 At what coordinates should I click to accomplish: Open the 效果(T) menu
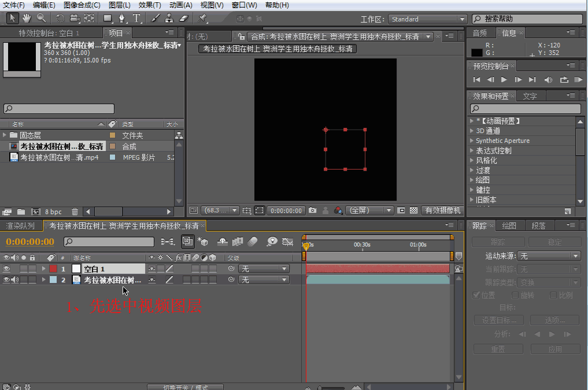tap(150, 5)
